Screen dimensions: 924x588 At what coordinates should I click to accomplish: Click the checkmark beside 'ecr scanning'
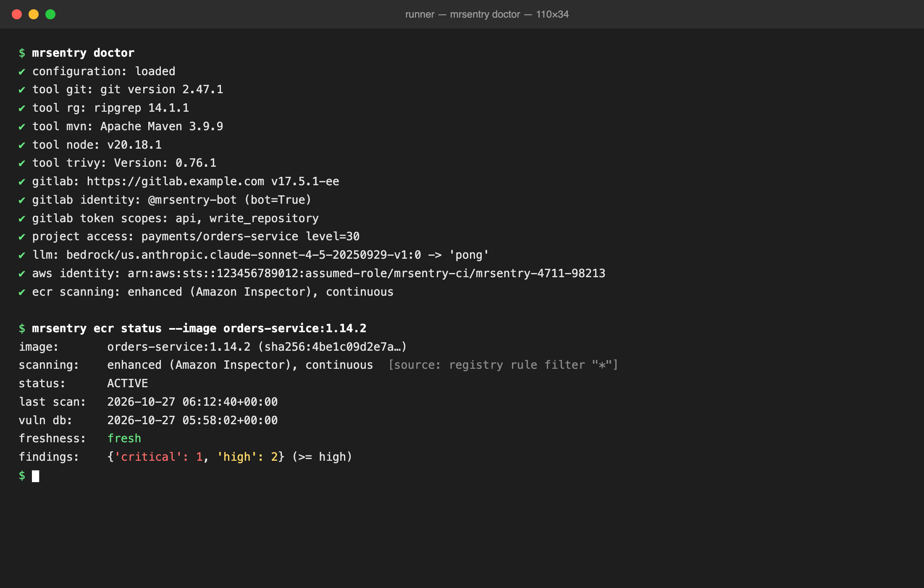point(22,292)
